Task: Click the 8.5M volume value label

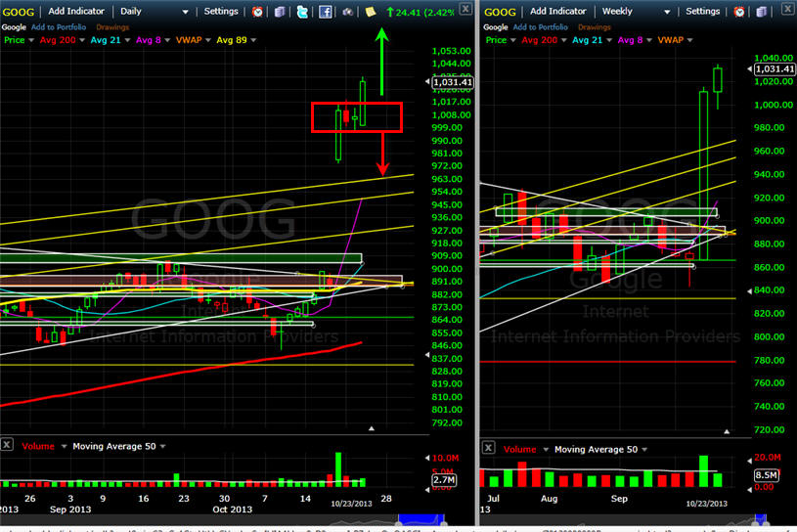Action: 766,474
